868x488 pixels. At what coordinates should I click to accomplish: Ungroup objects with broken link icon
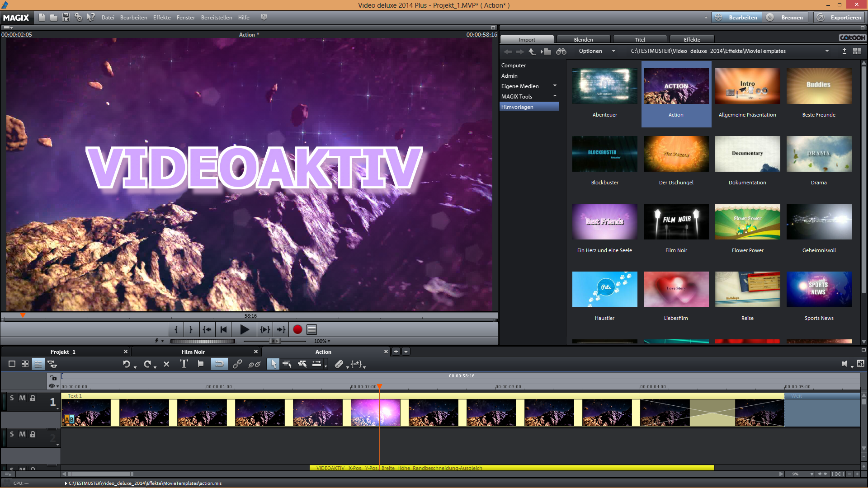(x=255, y=364)
